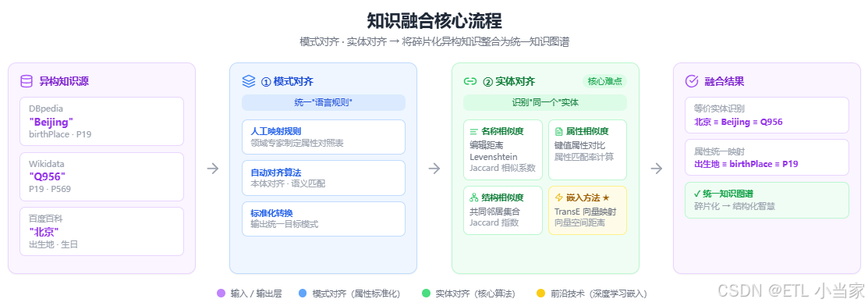Click the document icon beside 属性相似度

pos(558,132)
